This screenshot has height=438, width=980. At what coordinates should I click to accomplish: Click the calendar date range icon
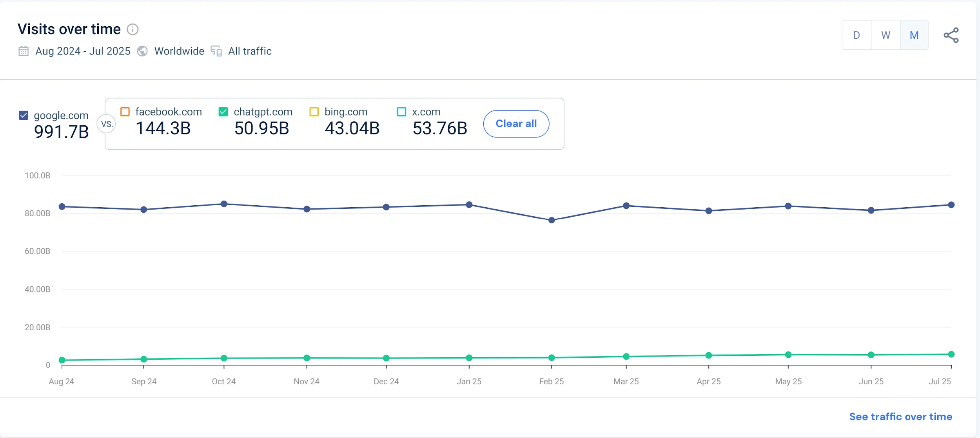(x=24, y=51)
